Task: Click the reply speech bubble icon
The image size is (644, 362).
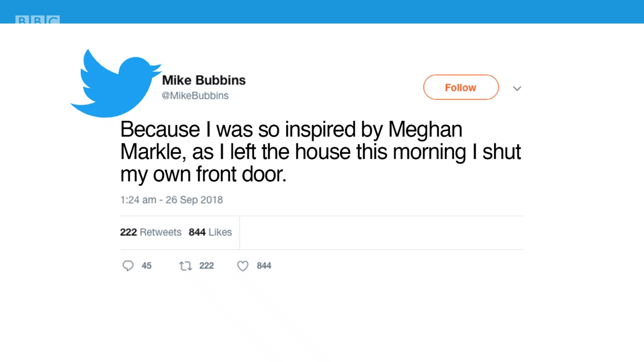Action: (x=128, y=265)
